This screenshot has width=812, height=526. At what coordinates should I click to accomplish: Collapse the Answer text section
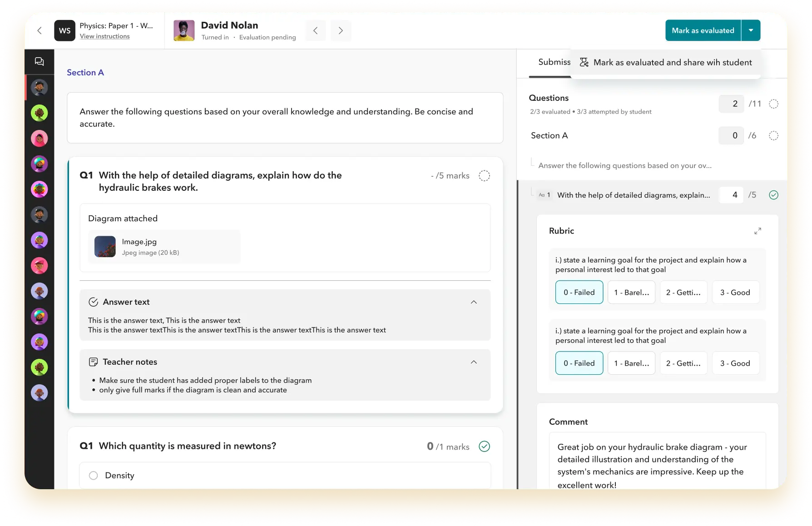(x=474, y=302)
